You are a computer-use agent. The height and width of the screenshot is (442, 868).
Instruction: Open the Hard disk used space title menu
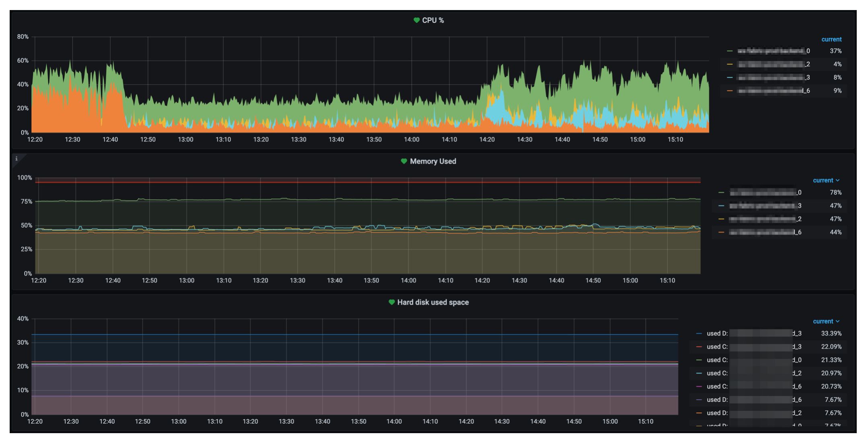433,302
